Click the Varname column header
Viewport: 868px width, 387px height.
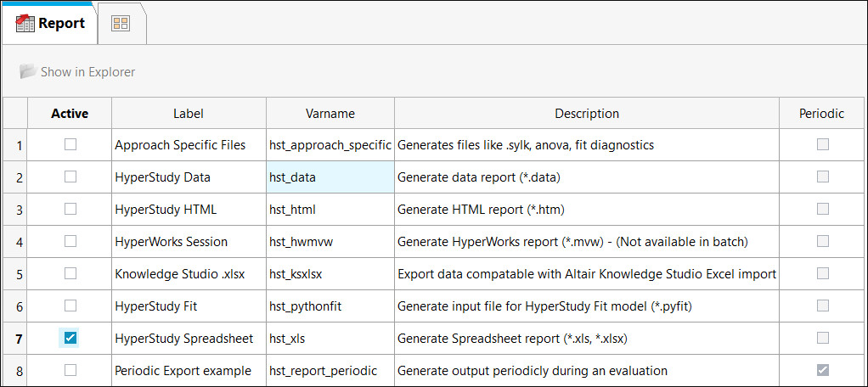[x=330, y=114]
